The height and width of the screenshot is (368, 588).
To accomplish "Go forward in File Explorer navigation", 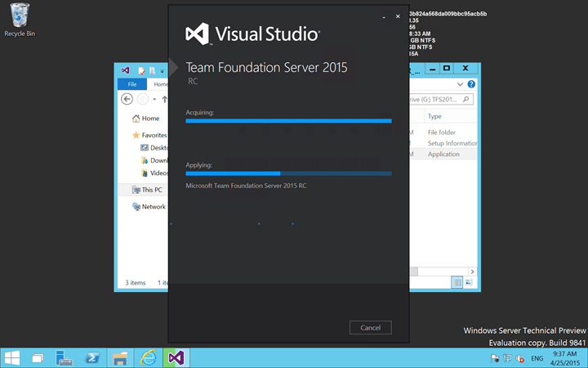I will point(142,99).
